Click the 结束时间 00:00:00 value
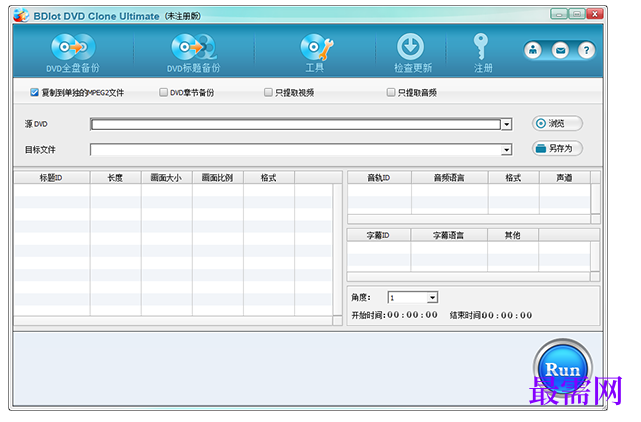The image size is (641, 422). 507,315
